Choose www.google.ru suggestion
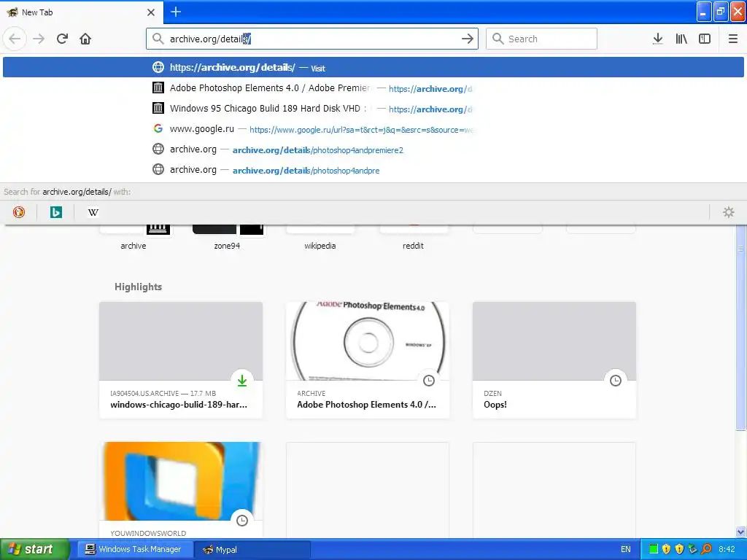This screenshot has height=560, width=747. point(373,129)
